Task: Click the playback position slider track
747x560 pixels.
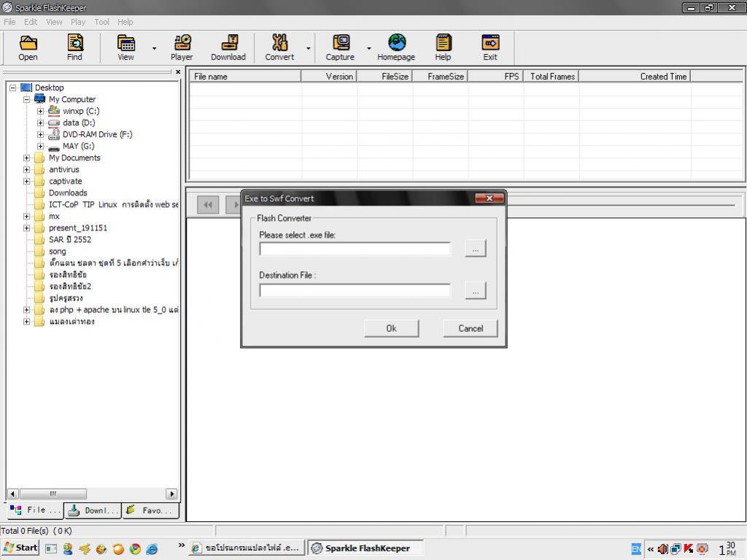Action: [620, 205]
